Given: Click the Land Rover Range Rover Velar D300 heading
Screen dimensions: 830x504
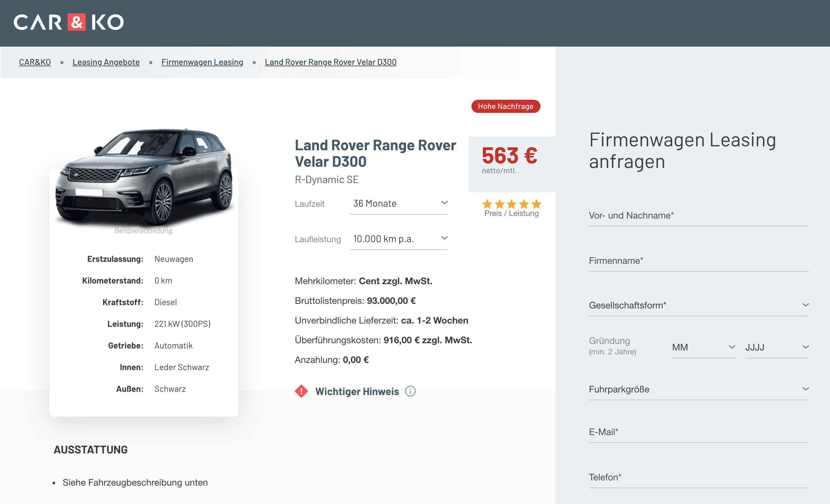Looking at the screenshot, I should [375, 153].
